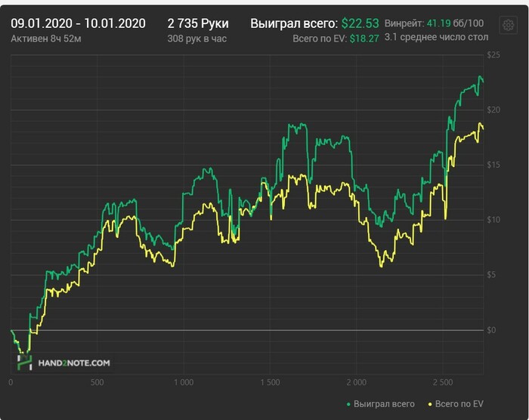
Task: Click the $15 y-axis label
Action: 493,165
